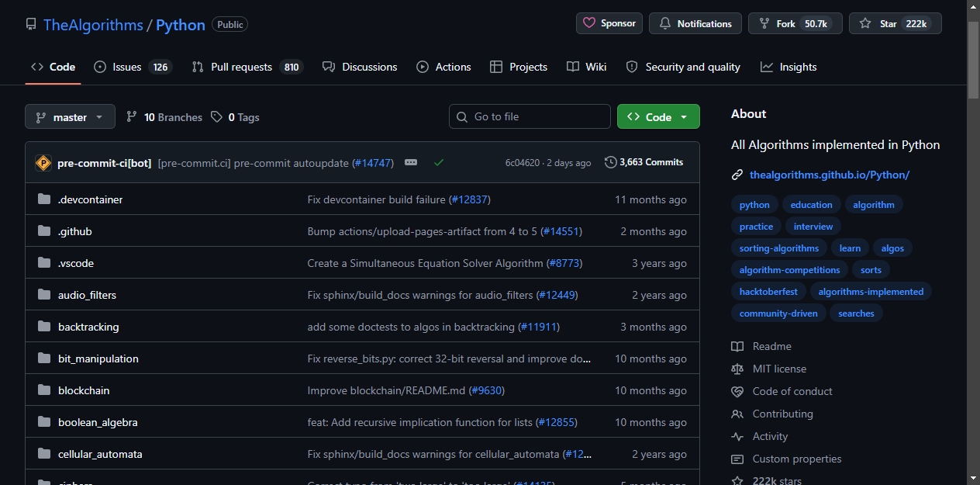Select the hacktoberfest topic tag
Image resolution: width=980 pixels, height=485 pixels.
point(768,292)
